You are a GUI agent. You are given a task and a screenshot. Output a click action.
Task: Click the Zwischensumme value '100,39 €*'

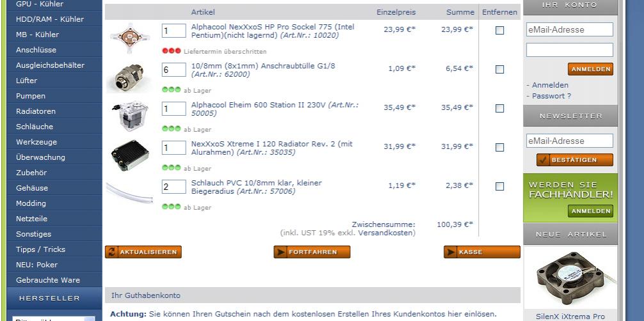click(x=455, y=224)
